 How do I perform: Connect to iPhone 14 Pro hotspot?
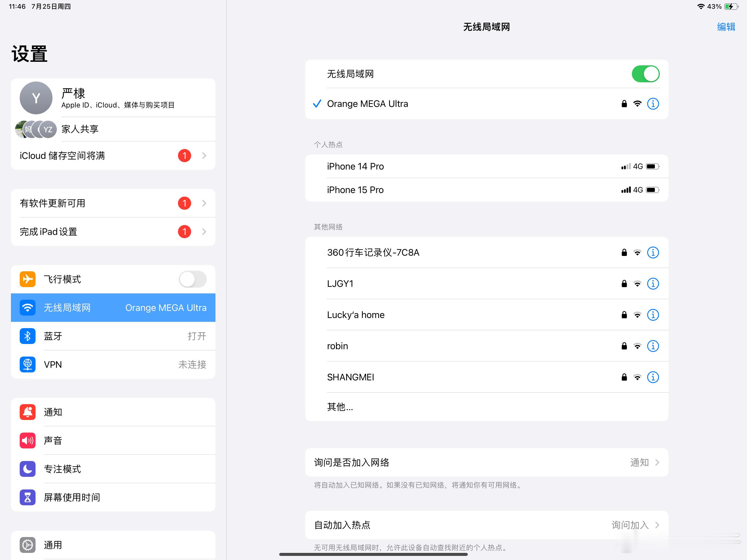[486, 166]
